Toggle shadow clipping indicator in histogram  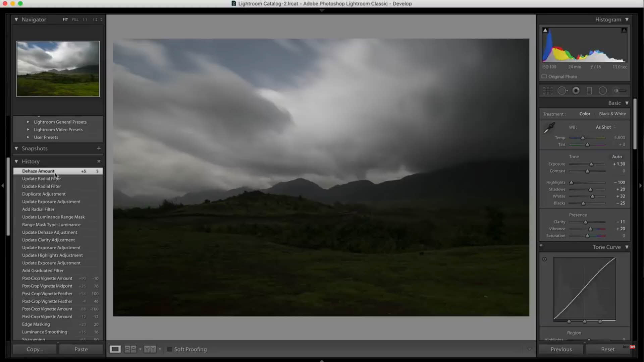tap(545, 30)
